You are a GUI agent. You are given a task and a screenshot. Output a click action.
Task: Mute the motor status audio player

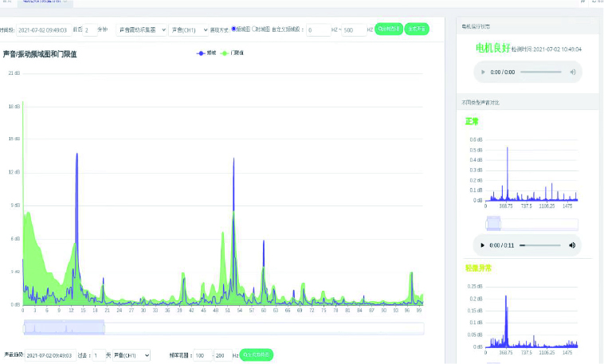pos(572,72)
